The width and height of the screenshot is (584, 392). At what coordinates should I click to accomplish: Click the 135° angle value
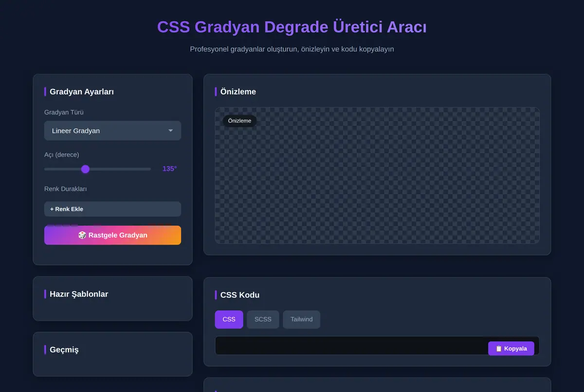[169, 169]
